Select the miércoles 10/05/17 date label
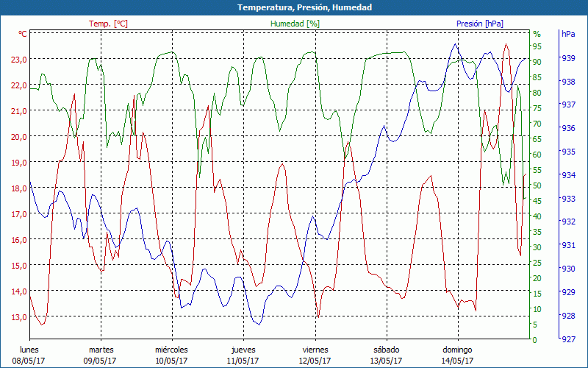Viewport: 588px width, 368px height. point(171,355)
